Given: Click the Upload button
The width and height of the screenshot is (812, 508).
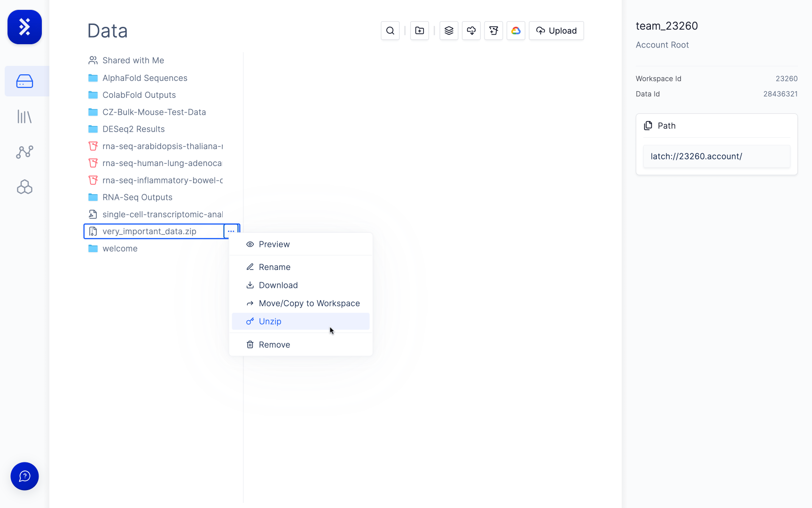Looking at the screenshot, I should tap(556, 31).
